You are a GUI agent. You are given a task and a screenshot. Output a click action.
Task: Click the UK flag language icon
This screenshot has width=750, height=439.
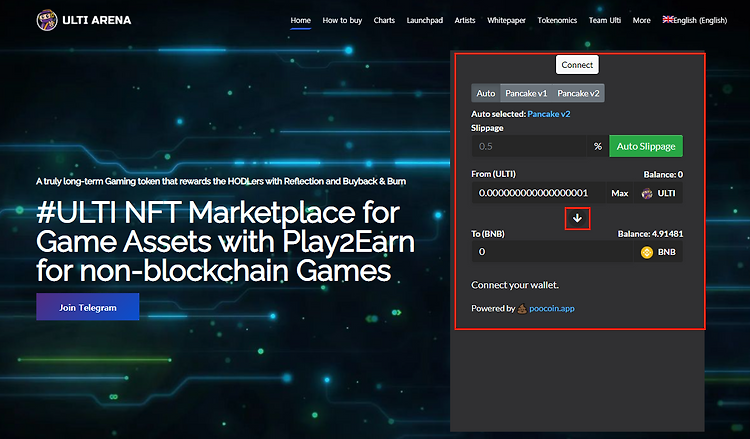[x=668, y=20]
